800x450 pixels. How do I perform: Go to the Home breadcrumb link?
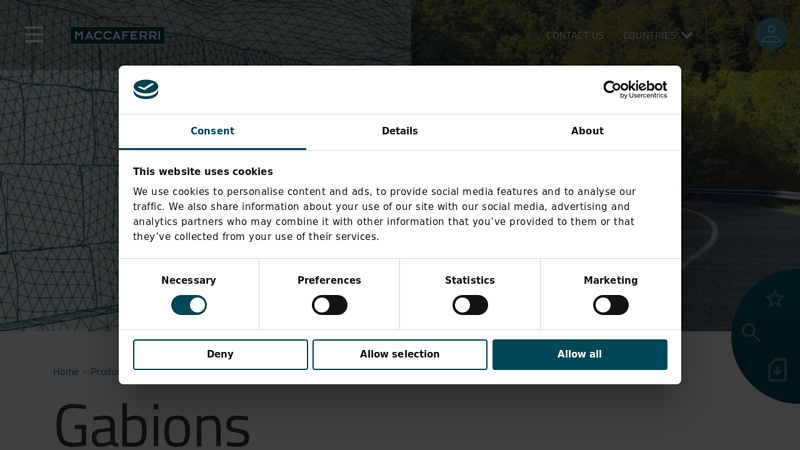tap(66, 372)
